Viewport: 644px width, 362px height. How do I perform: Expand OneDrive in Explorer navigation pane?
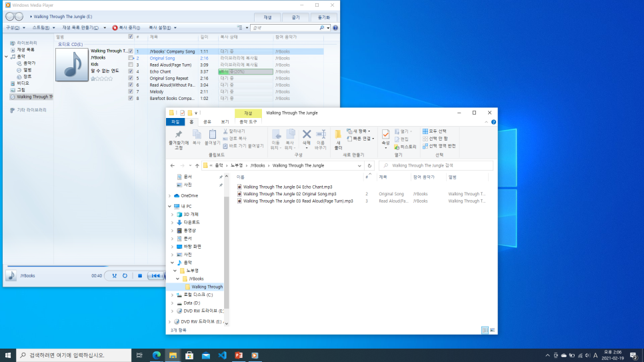tap(170, 195)
